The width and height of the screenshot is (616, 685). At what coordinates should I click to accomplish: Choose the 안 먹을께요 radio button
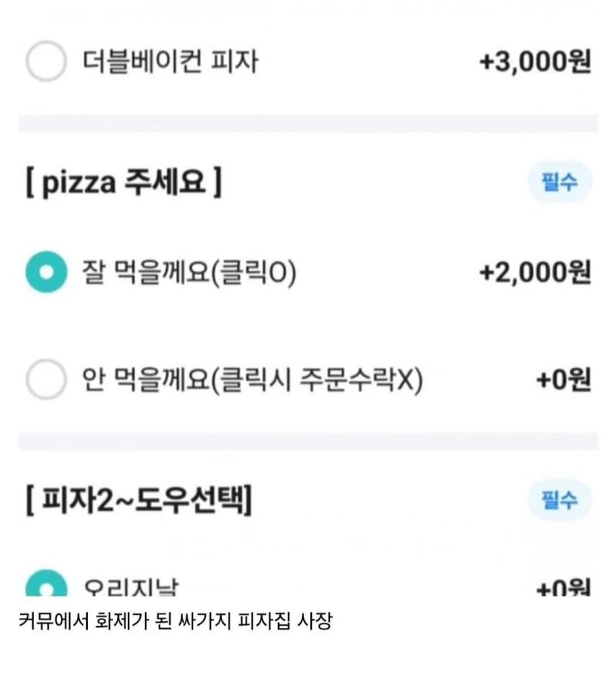tap(46, 379)
